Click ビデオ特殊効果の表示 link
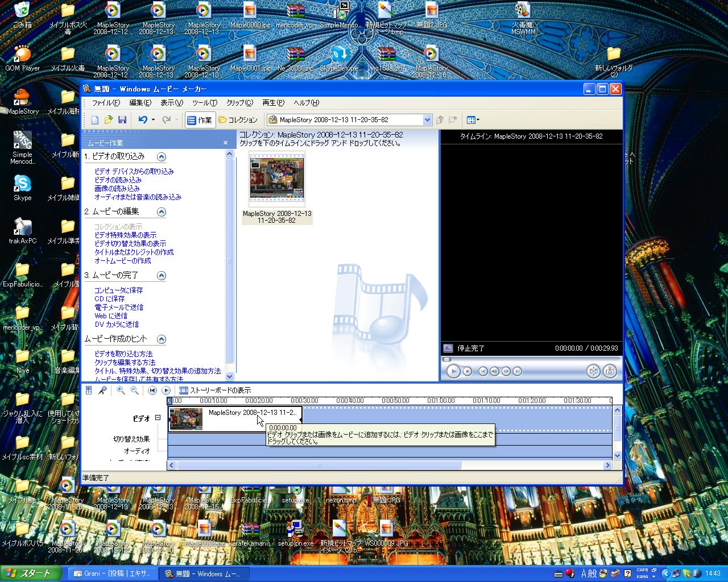Screen dimensions: 728x582 [125, 235]
